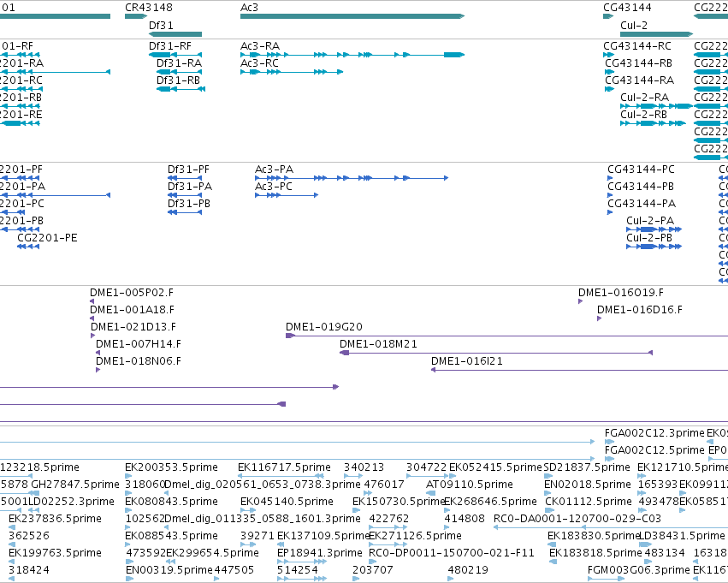
Task: Select transcript Cul-2-RB
Action: [653, 123]
